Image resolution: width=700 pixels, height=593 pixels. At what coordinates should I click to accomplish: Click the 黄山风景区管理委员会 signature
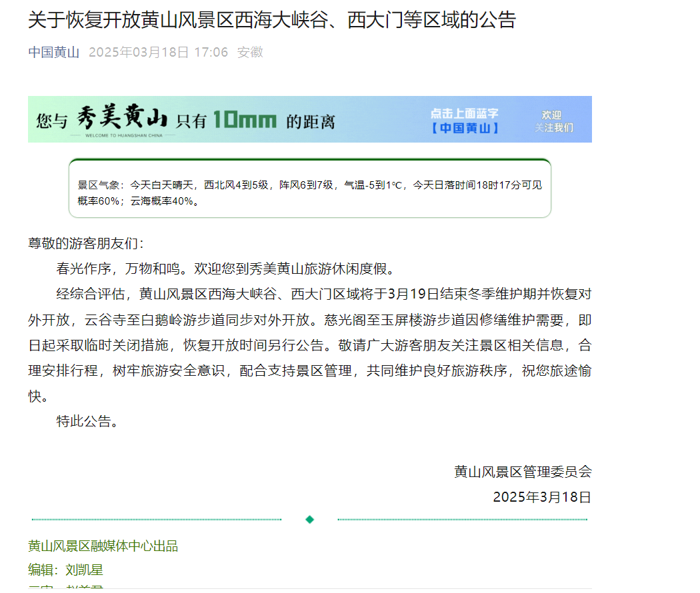click(x=523, y=472)
